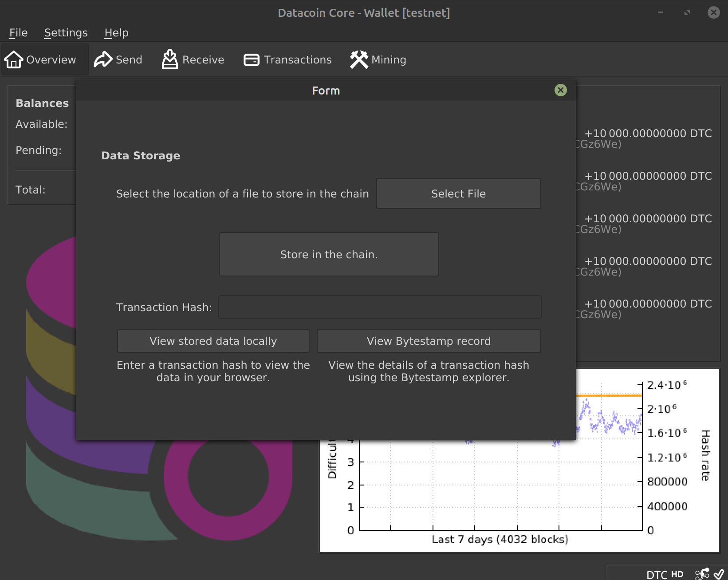The image size is (728, 580).
Task: Click the Balances heading text
Action: 42,103
